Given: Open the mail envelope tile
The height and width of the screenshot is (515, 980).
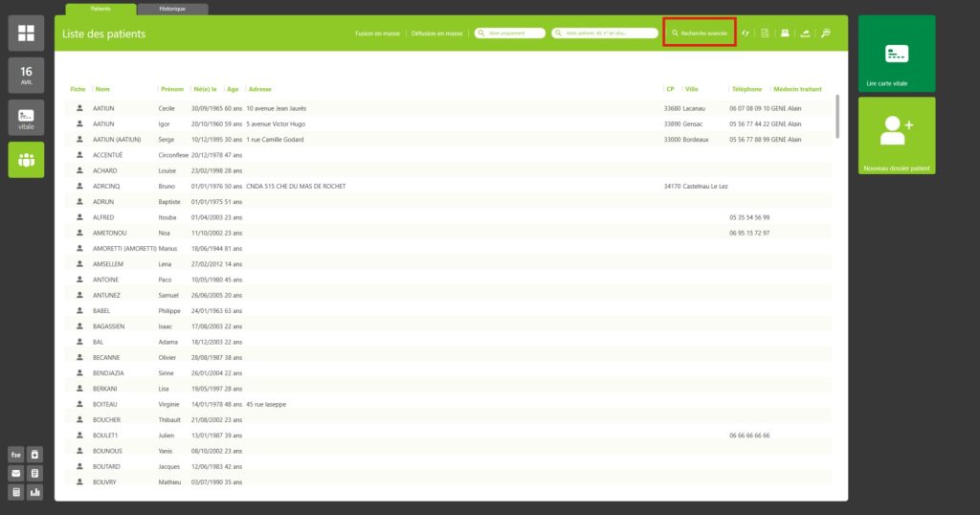Looking at the screenshot, I should click(x=16, y=473).
